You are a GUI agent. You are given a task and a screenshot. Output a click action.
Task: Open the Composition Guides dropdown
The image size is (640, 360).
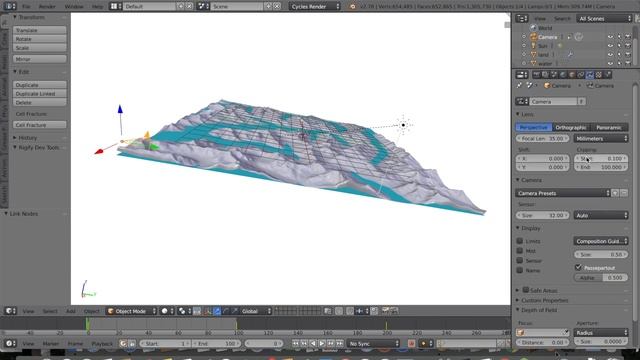[601, 241]
